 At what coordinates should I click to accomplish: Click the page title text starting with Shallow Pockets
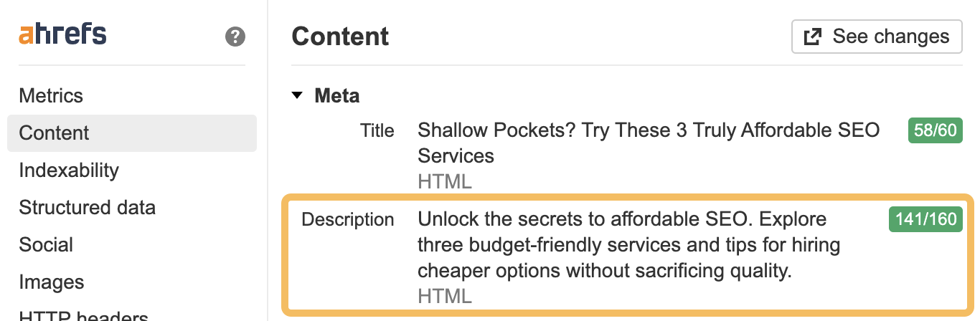click(648, 142)
